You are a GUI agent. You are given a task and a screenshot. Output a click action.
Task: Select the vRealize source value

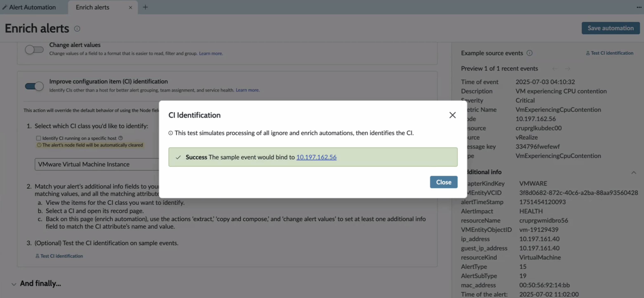point(526,137)
